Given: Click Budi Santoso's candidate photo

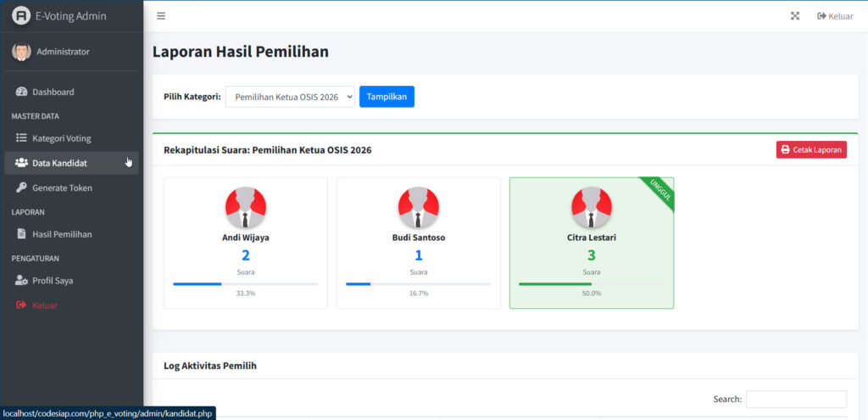Looking at the screenshot, I should (419, 208).
